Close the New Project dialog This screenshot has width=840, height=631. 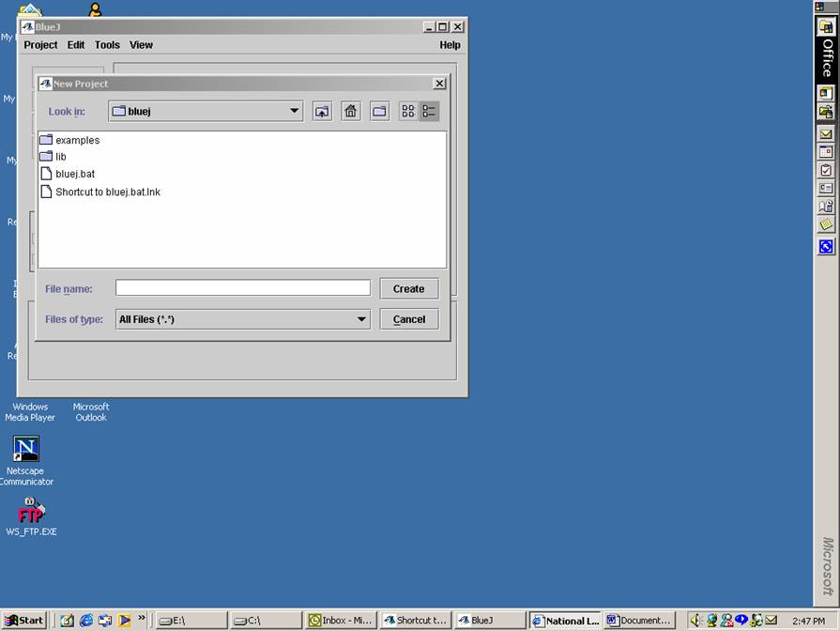pos(439,84)
